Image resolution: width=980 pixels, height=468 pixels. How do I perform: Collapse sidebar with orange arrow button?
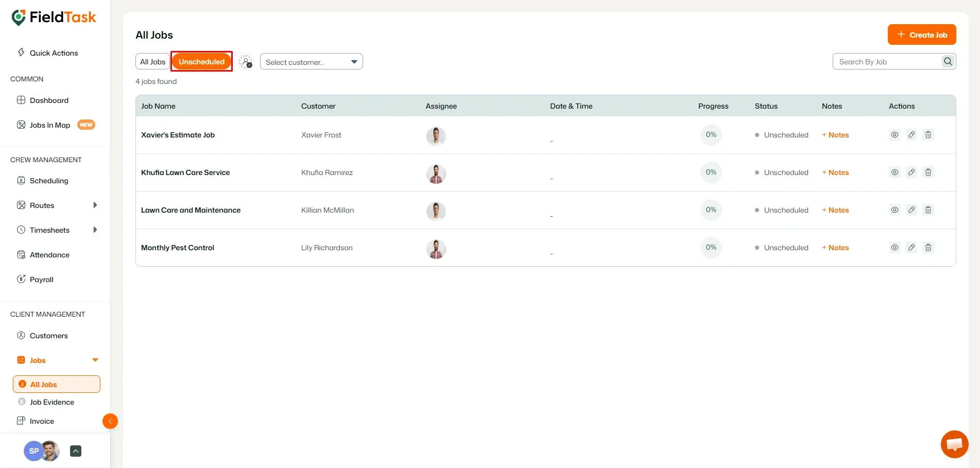(110, 421)
